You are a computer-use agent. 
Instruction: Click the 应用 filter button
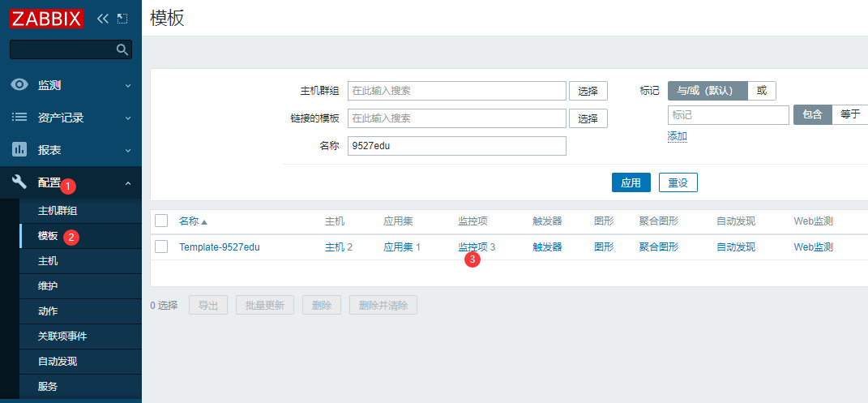[x=631, y=182]
